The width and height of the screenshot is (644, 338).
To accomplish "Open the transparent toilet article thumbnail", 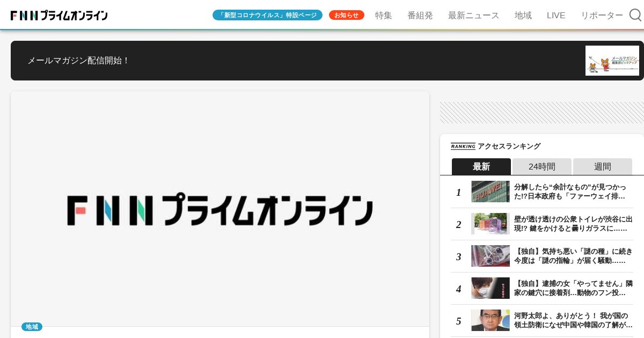I will [491, 224].
